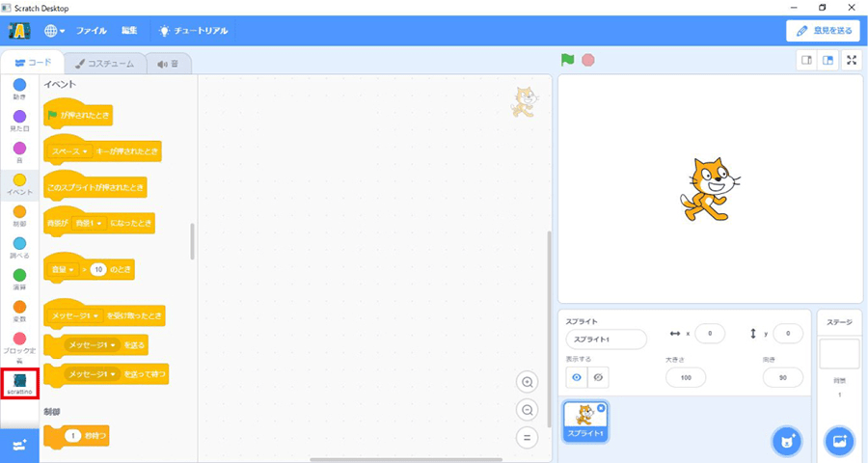The height and width of the screenshot is (463, 868).
Task: Open メッセージ1 dropdown in を送る block
Action: click(x=93, y=345)
